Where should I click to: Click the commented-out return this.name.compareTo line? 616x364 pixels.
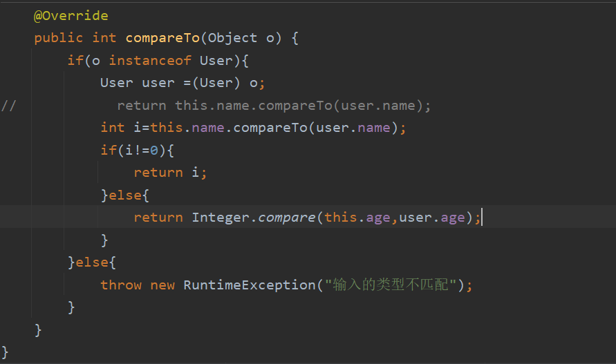click(274, 106)
